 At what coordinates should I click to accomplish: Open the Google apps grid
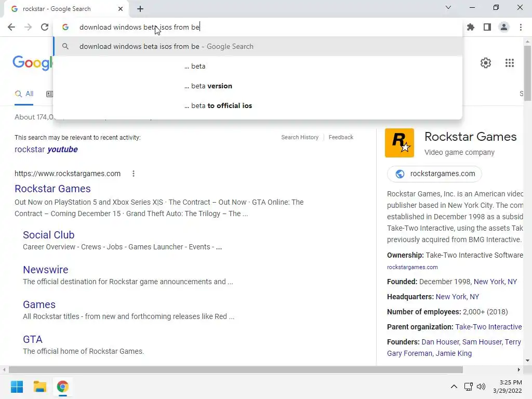click(510, 63)
